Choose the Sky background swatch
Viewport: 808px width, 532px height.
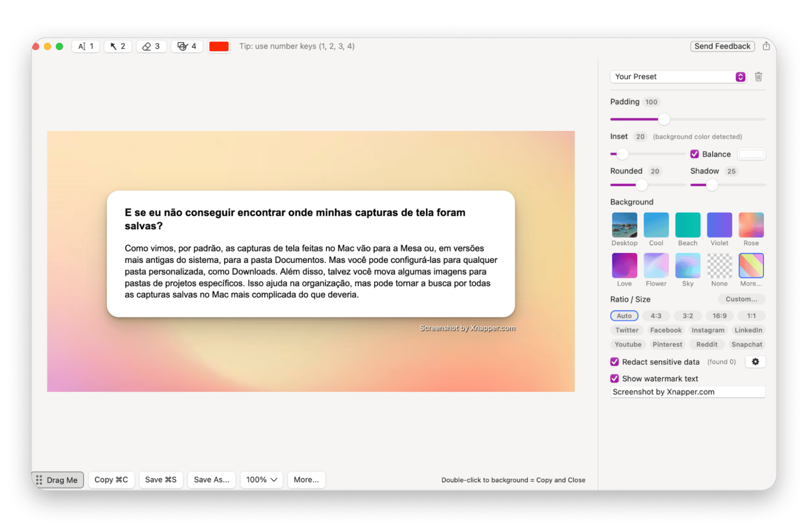687,265
